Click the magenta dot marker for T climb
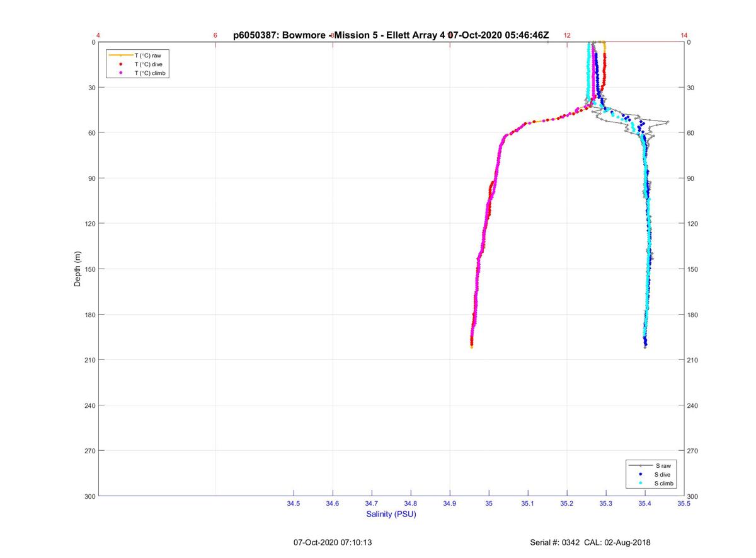The image size is (756, 558). [x=120, y=73]
